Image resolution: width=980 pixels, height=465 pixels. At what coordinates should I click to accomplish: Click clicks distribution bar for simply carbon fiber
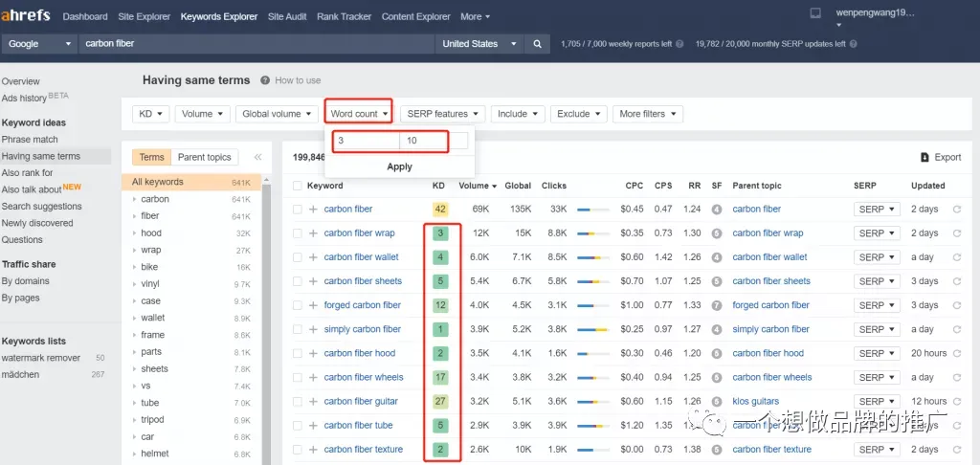tap(592, 329)
